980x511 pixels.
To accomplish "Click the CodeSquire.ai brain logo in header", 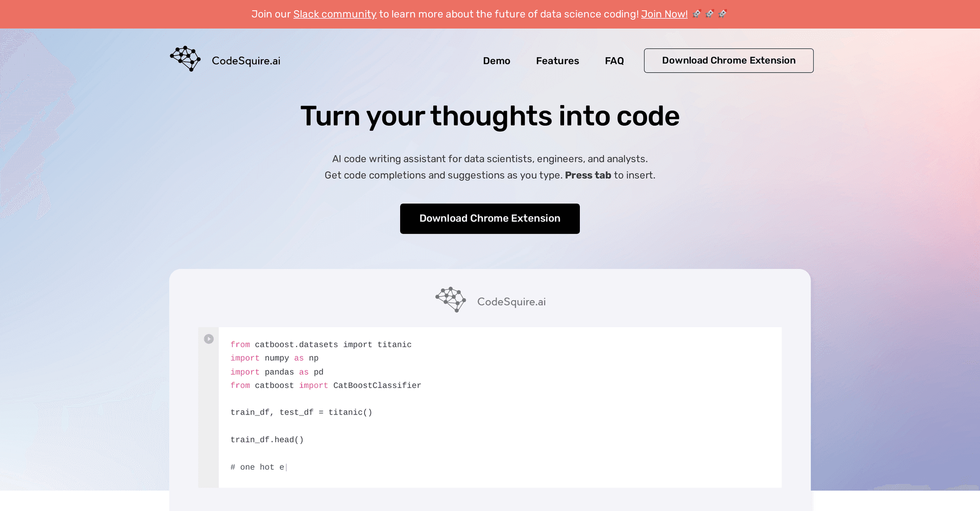I will tap(185, 59).
